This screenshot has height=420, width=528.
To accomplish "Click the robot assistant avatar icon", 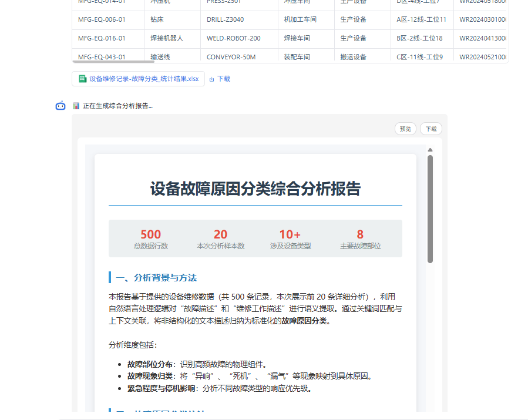I will coord(60,106).
